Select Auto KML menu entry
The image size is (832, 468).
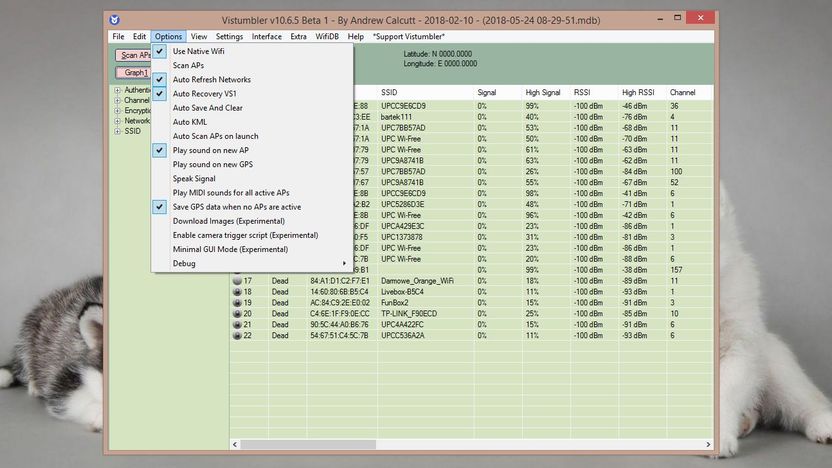pos(190,122)
